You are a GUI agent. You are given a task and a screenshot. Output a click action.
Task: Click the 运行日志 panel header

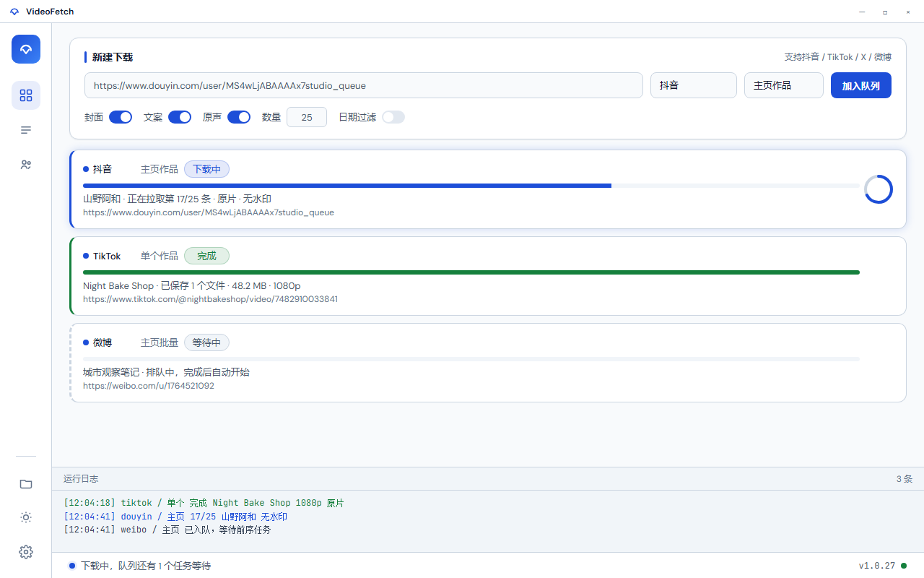point(488,479)
